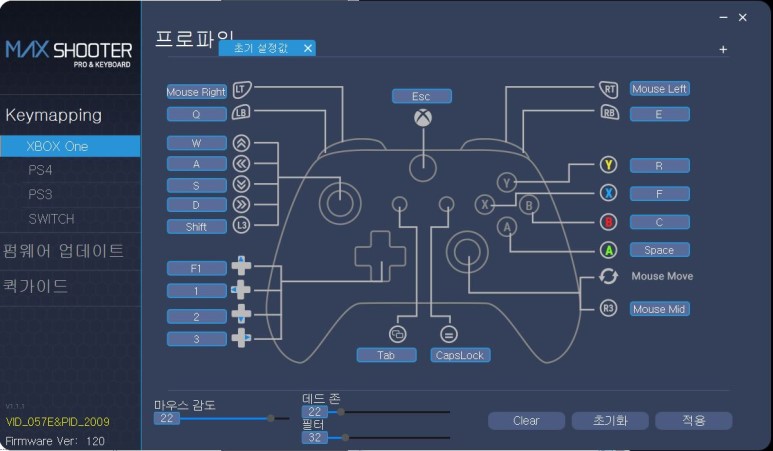Viewport: 773px width, 451px height.
Task: Edit the A key mapping field on the left
Action: click(196, 164)
